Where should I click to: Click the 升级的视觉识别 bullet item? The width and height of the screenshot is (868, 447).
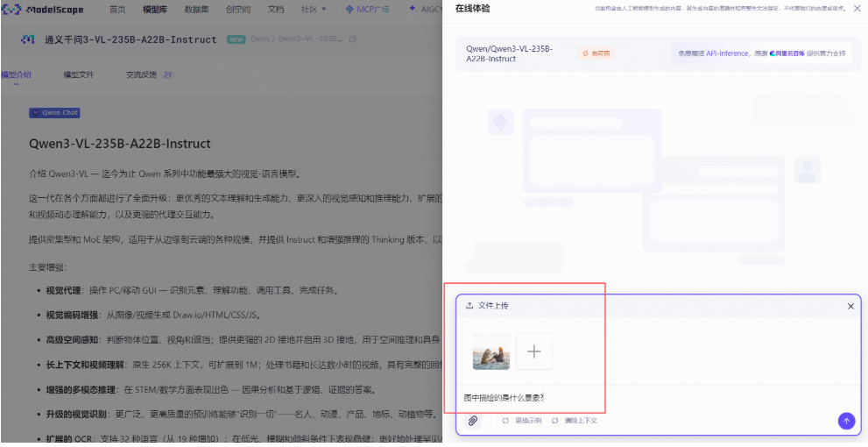(x=242, y=415)
